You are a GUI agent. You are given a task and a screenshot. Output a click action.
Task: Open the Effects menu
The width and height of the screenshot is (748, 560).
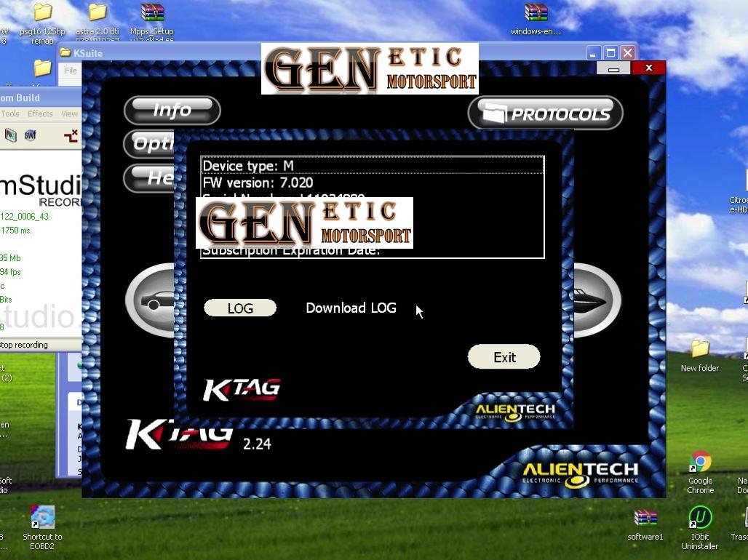[40, 113]
